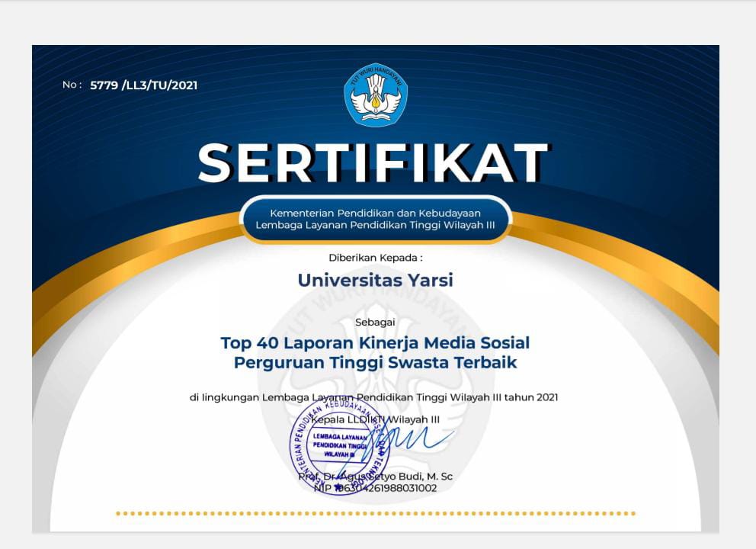Select the Top 40 Laporan Kinerja heading
The height and width of the screenshot is (549, 756).
coord(376,343)
